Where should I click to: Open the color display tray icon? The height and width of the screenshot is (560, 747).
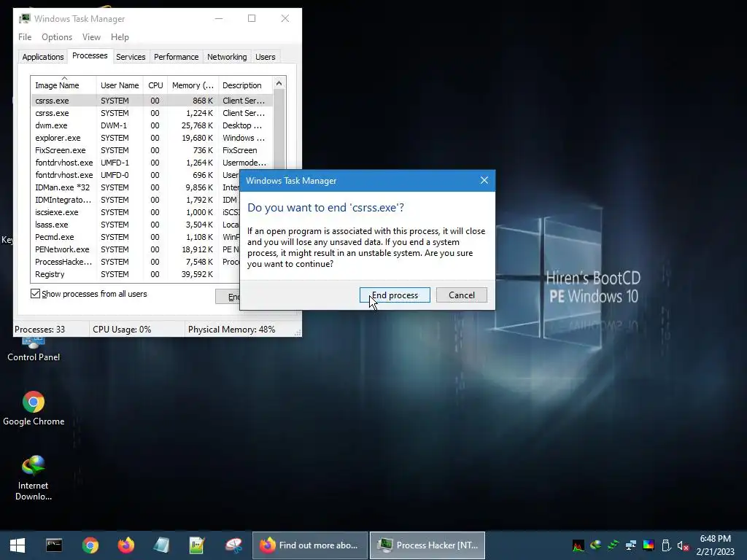coord(649,545)
